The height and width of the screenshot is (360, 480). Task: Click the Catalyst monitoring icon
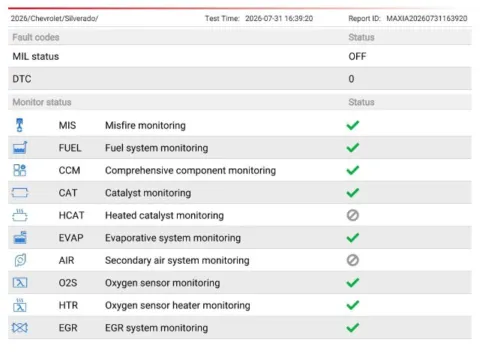[20, 193]
